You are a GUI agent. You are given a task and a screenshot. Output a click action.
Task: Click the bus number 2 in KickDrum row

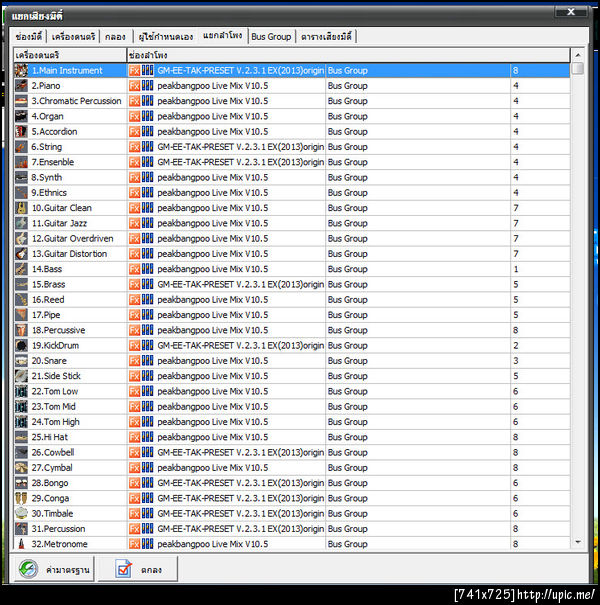click(x=516, y=345)
